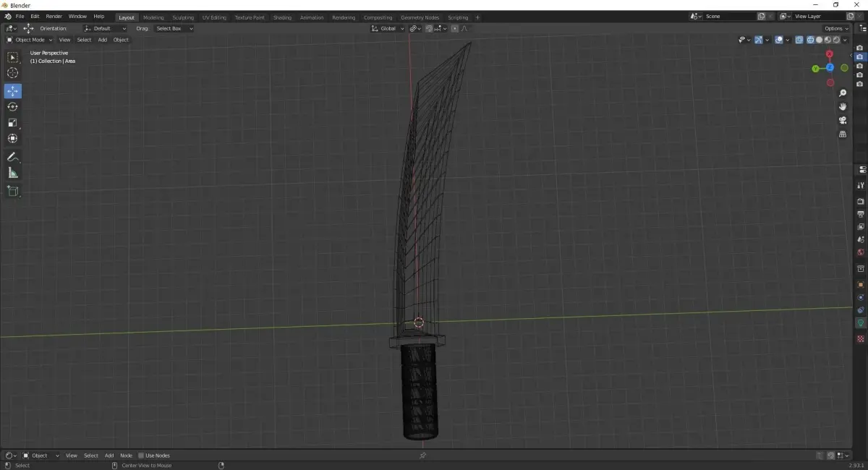Open the Global transform orientation dropdown
The image size is (868, 470).
[388, 28]
